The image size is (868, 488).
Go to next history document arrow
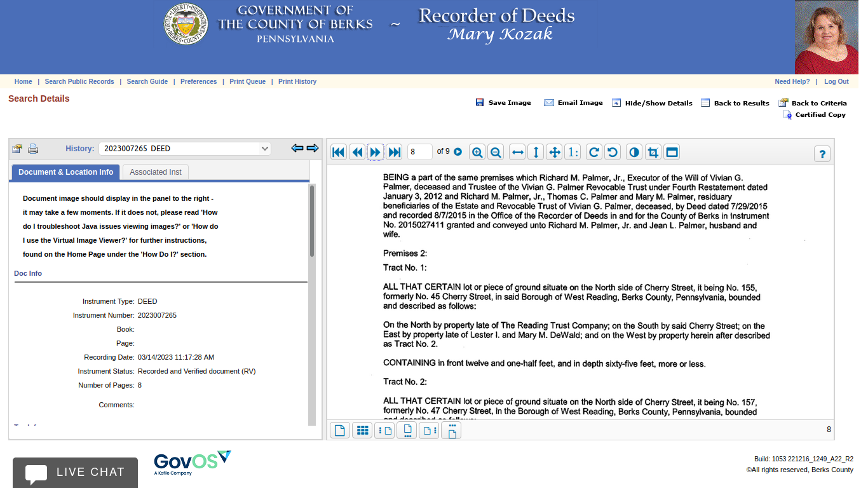[x=313, y=148]
